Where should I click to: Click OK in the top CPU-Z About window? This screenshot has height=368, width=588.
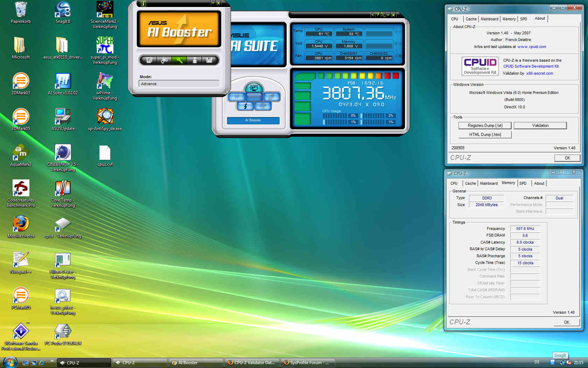pos(567,158)
